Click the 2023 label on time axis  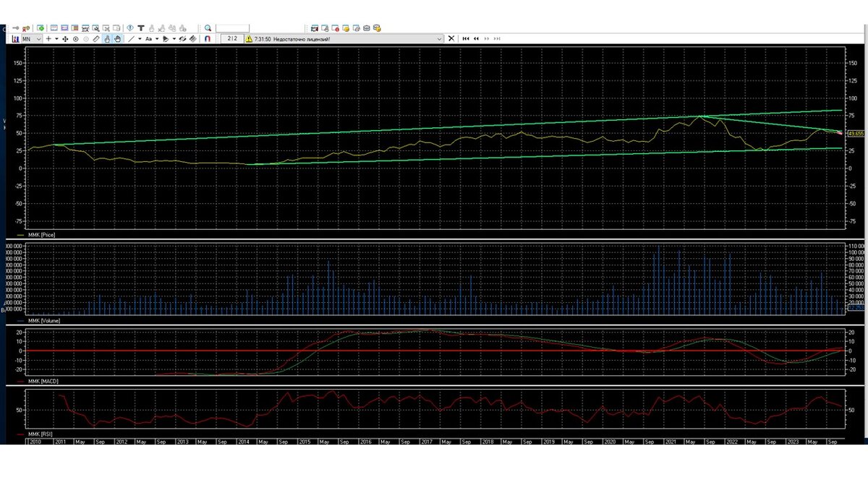click(x=793, y=441)
